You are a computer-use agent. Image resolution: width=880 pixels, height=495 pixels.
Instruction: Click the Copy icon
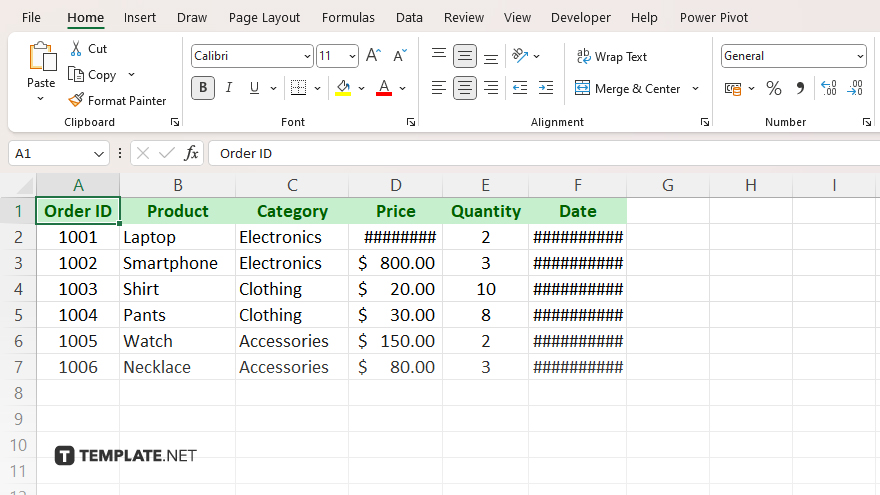coord(76,75)
